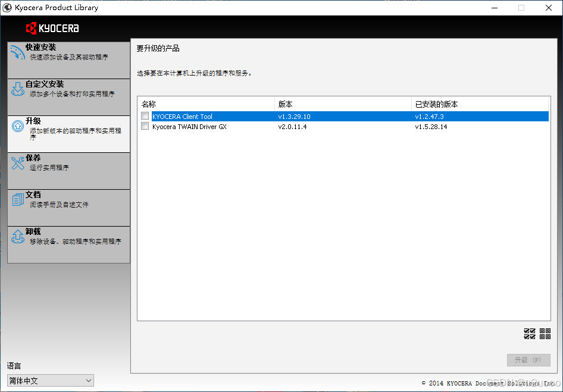Open the 卸载 menu tab
The width and height of the screenshot is (563, 392).
point(68,245)
